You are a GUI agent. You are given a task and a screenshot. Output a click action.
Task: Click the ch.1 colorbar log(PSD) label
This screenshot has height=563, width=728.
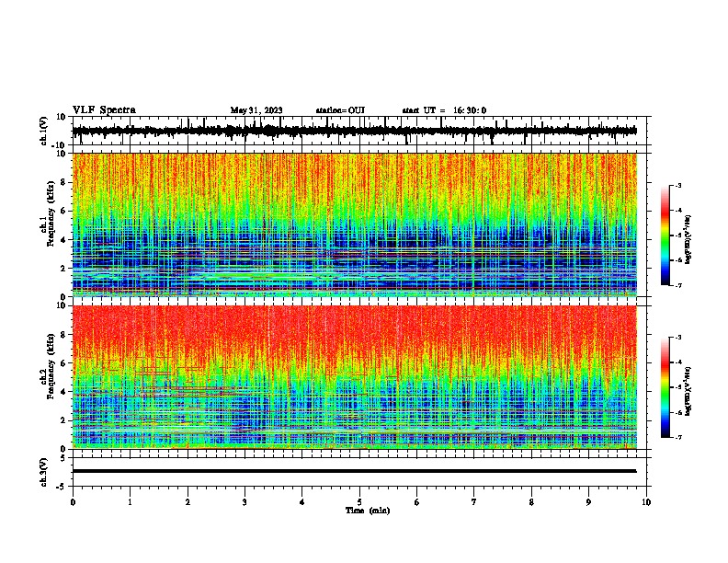(688, 239)
